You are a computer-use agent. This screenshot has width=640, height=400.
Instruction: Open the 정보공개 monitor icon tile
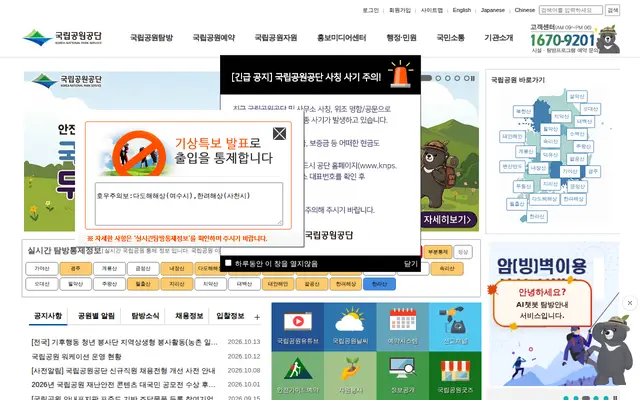(x=402, y=376)
